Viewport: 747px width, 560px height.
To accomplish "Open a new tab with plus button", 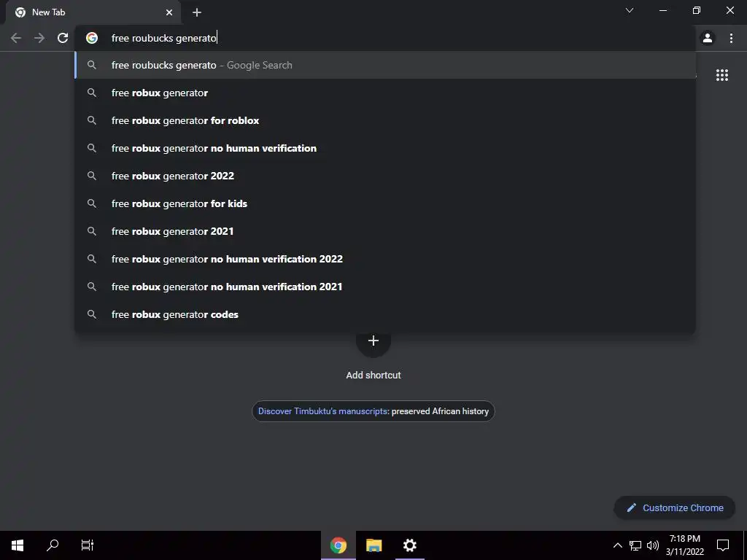I will click(197, 13).
